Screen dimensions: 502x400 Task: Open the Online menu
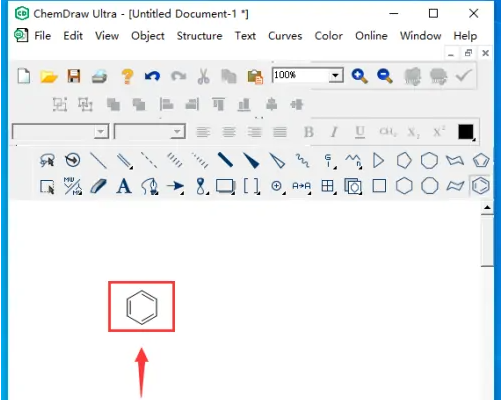click(371, 36)
